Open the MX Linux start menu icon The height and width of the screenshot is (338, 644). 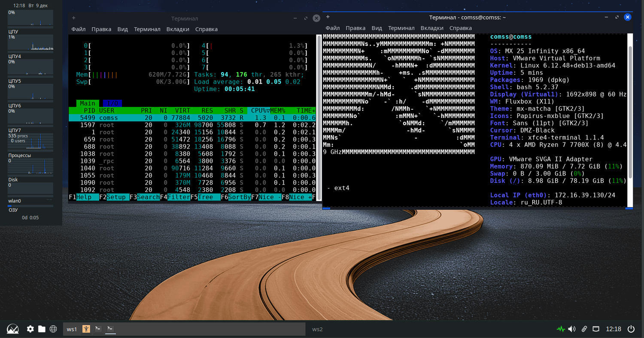point(13,329)
